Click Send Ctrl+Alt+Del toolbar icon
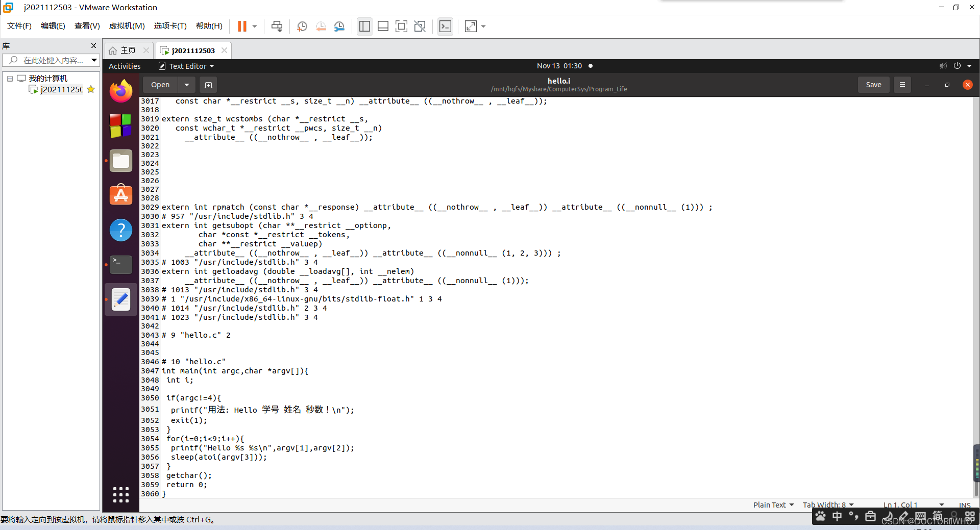The height and width of the screenshot is (530, 980). pos(277,26)
